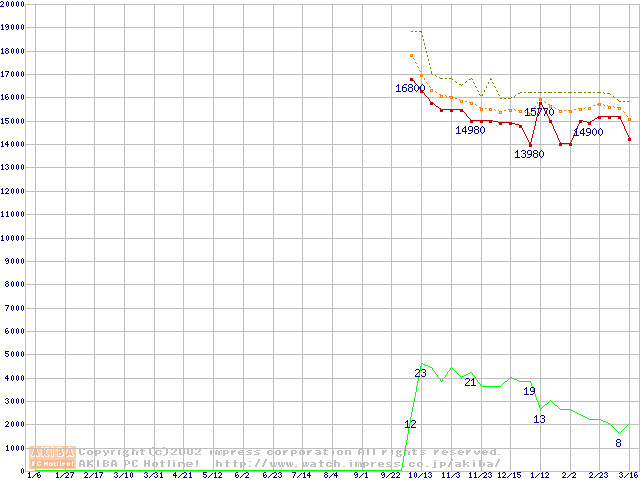640x480 pixels.
Task: Click the green line's peak label 23
Action: (420, 373)
